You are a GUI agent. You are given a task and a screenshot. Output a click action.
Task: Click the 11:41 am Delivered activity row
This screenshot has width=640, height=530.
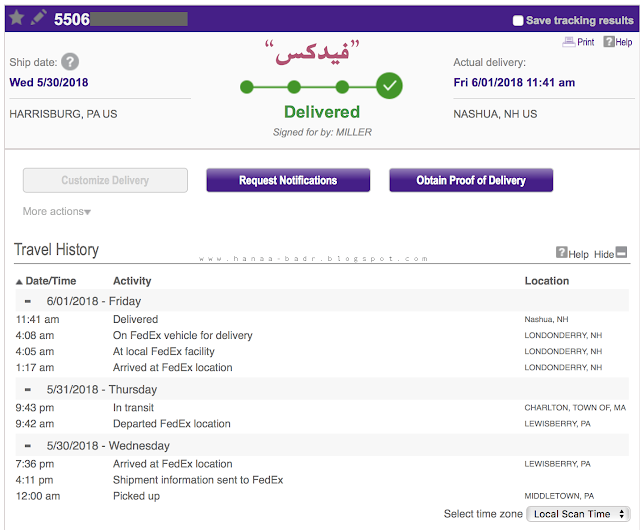pos(322,319)
